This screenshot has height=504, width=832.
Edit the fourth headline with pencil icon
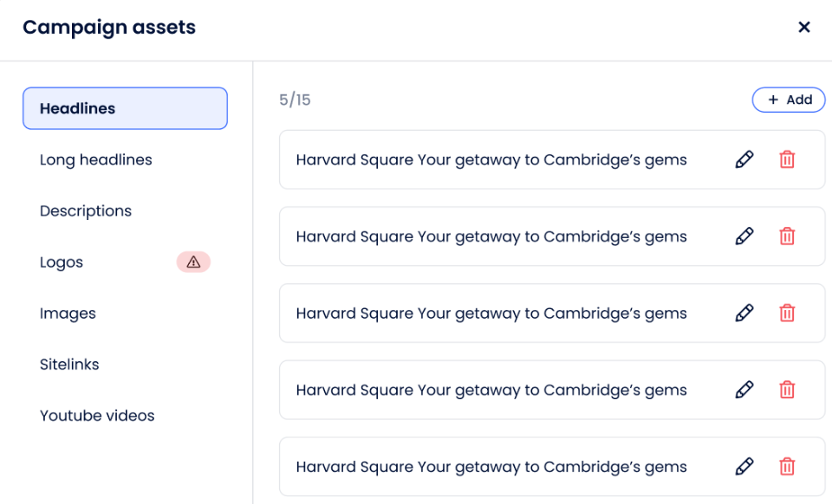(x=744, y=390)
